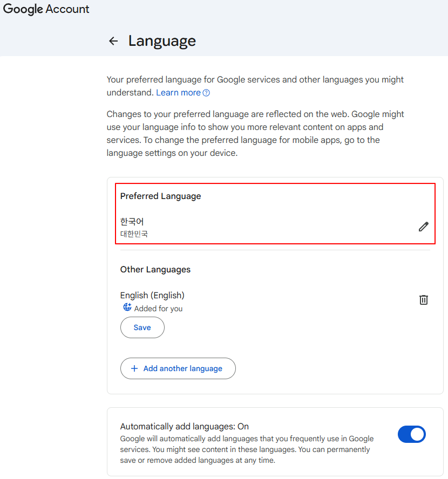This screenshot has width=448, height=479.
Task: Turn off Automatically add languages switch
Action: click(x=411, y=434)
